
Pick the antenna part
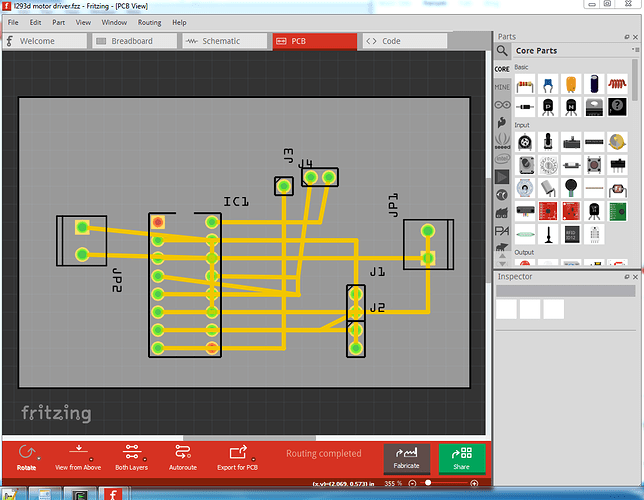click(548, 235)
